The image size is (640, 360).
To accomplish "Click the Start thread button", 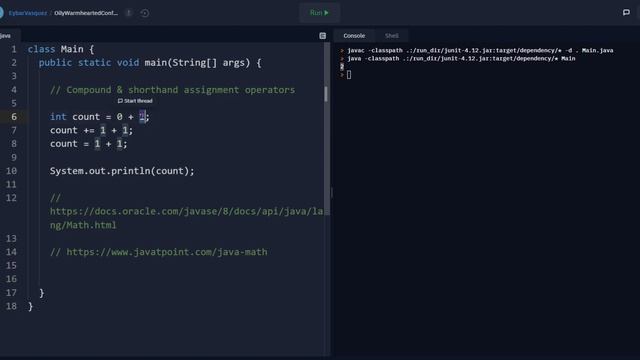I will coord(135,101).
